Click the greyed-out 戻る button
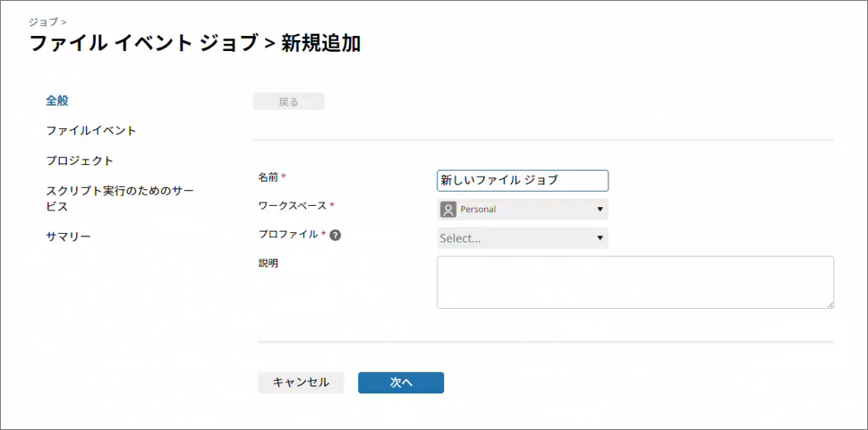 288,102
